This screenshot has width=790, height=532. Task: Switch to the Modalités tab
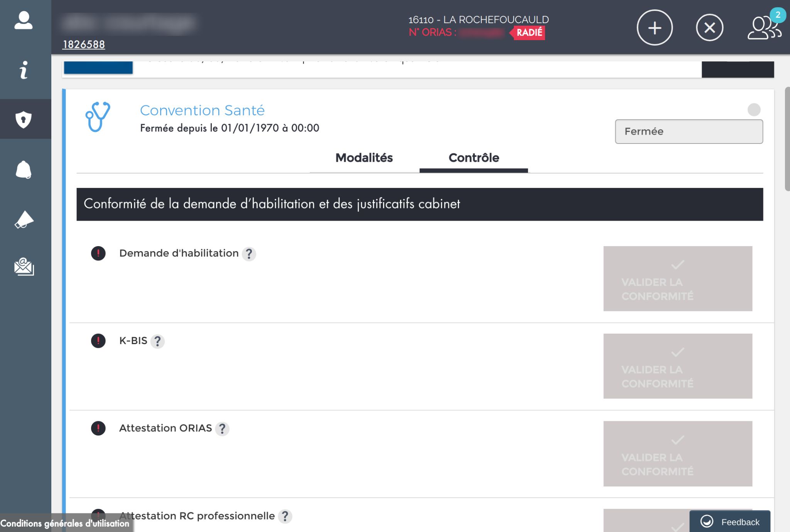364,159
